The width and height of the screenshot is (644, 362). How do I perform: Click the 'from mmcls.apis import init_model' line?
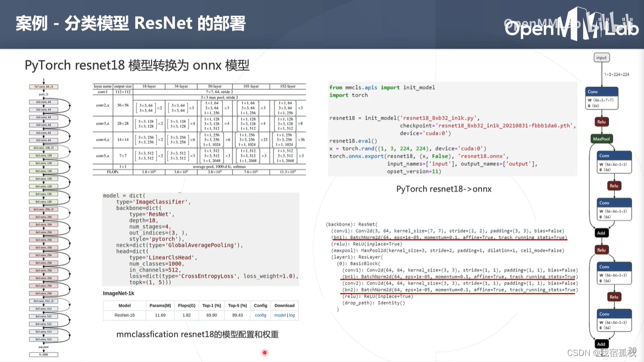coord(382,87)
